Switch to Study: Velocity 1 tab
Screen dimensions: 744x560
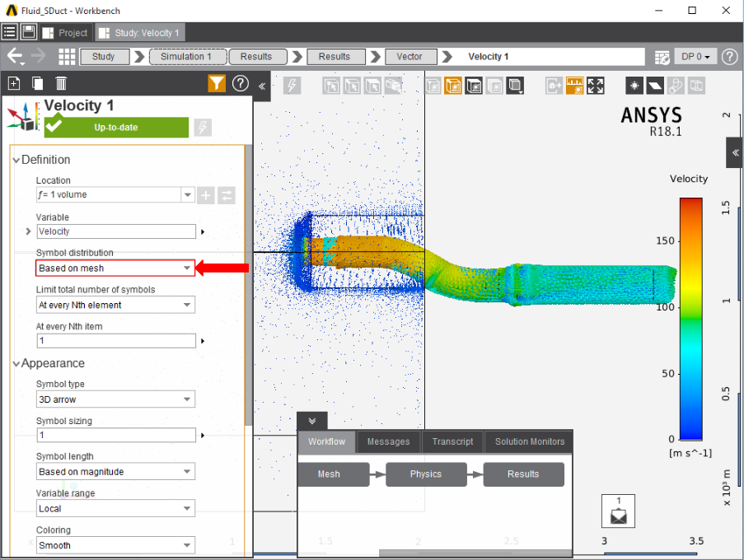coord(140,33)
